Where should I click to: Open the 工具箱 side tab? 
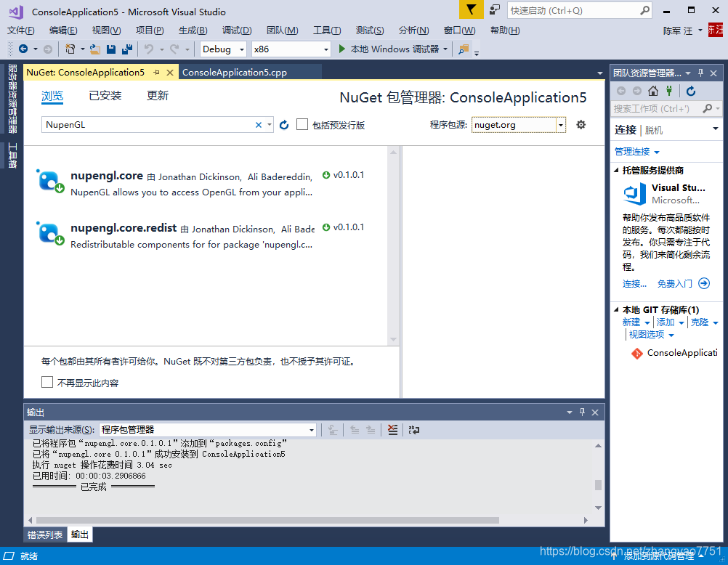pyautogui.click(x=12, y=155)
